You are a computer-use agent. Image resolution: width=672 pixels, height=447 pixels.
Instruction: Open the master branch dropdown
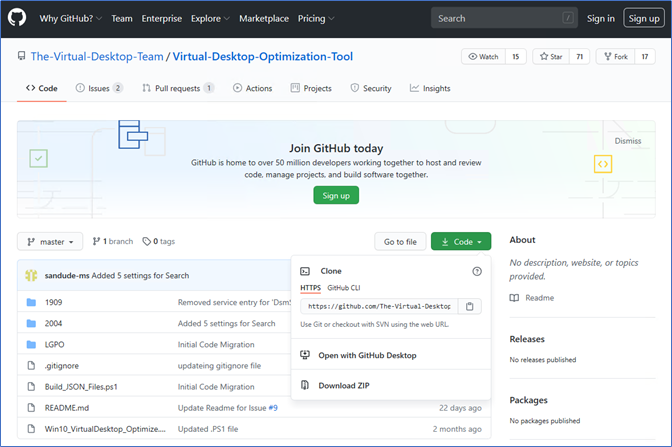[50, 242]
